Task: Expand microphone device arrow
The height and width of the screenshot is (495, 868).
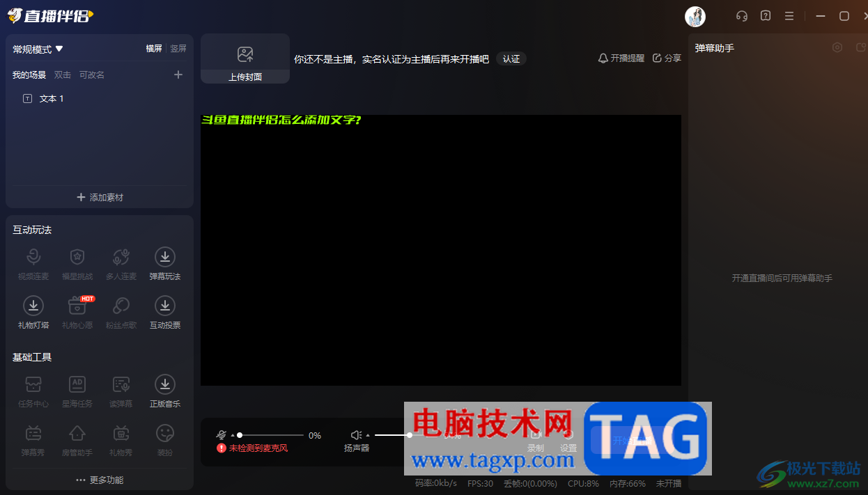Action: pos(233,435)
